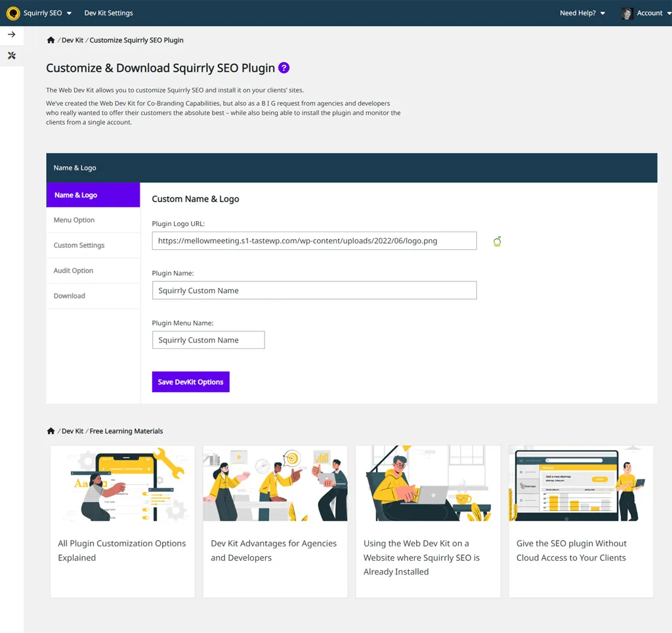Open the purple question mark help icon
This screenshot has height=633, width=672.
(x=283, y=68)
